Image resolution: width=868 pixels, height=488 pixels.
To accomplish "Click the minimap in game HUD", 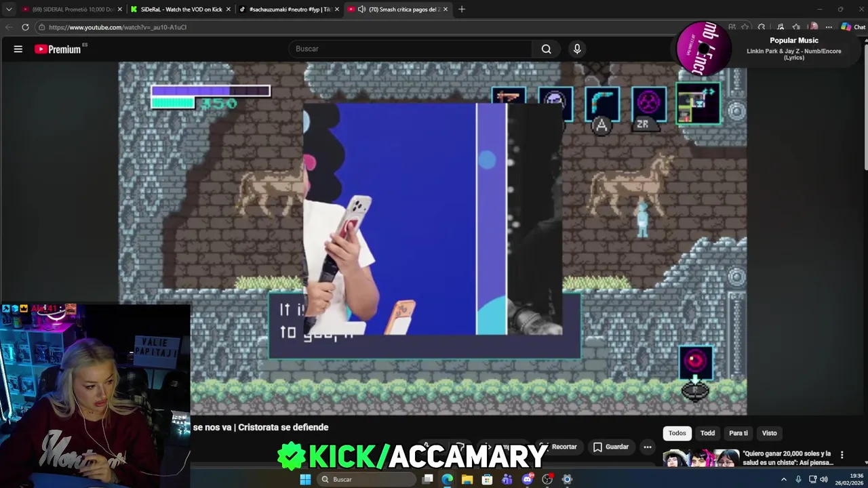I will click(x=698, y=105).
